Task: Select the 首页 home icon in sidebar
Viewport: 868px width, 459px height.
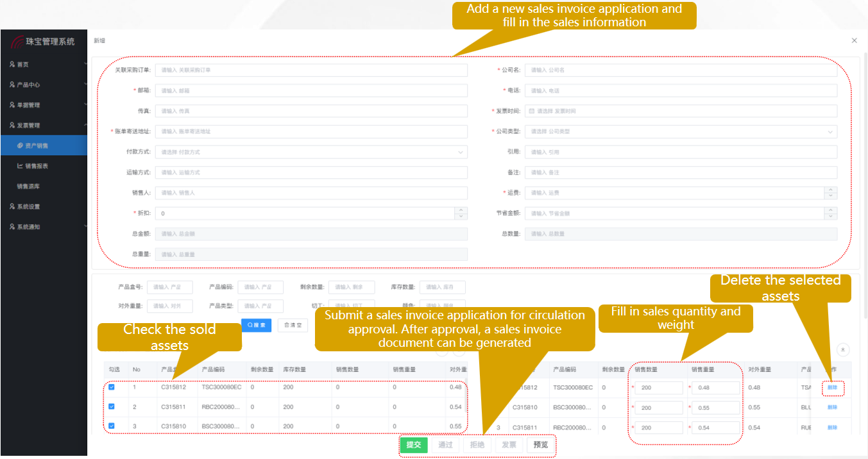Action: pyautogui.click(x=12, y=64)
